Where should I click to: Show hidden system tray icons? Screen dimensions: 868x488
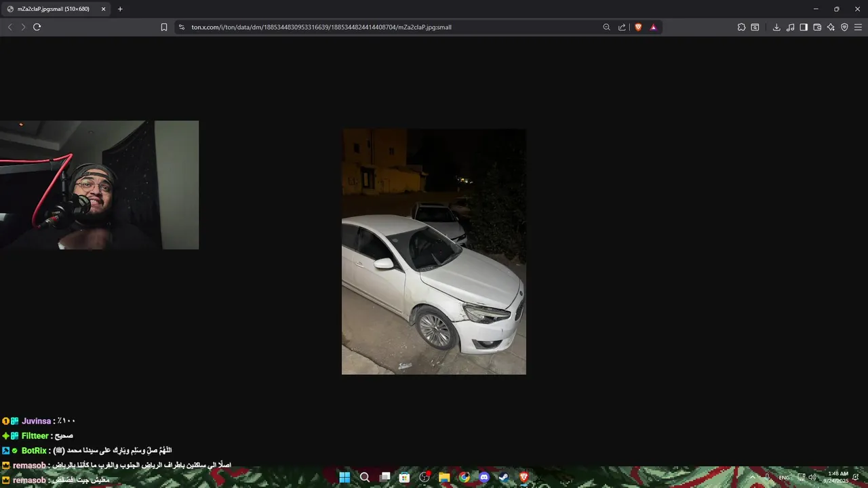click(751, 477)
